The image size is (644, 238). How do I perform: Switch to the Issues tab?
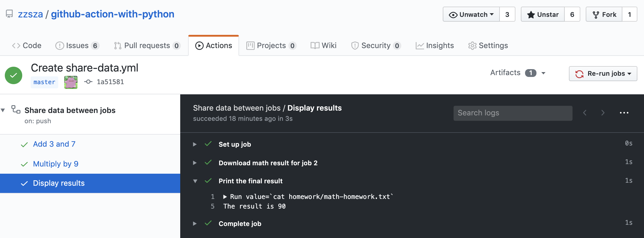[x=77, y=46]
